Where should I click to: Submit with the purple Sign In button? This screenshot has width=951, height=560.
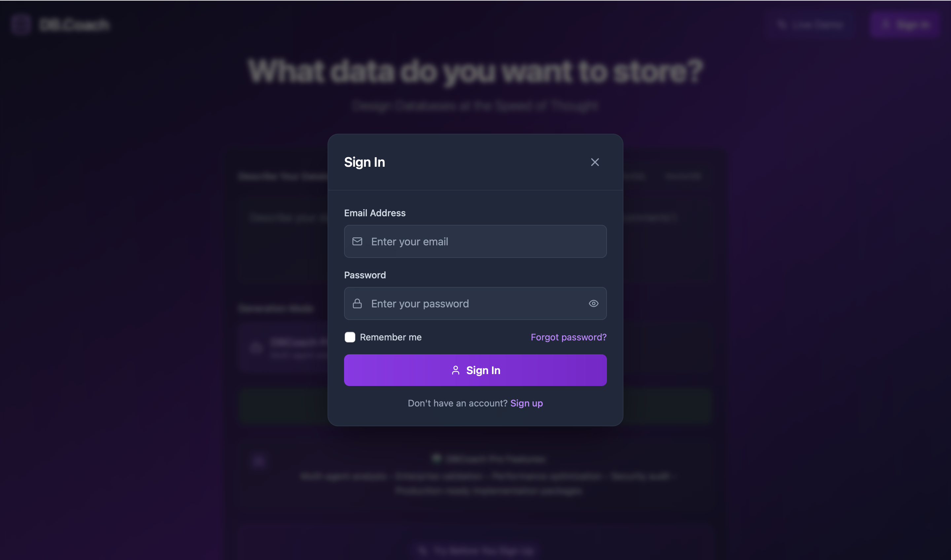point(475,370)
